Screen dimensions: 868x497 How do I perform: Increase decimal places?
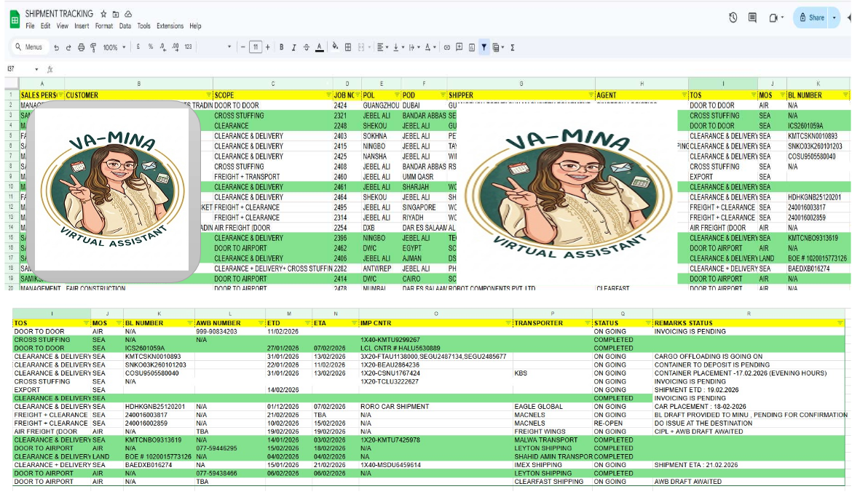pos(175,47)
